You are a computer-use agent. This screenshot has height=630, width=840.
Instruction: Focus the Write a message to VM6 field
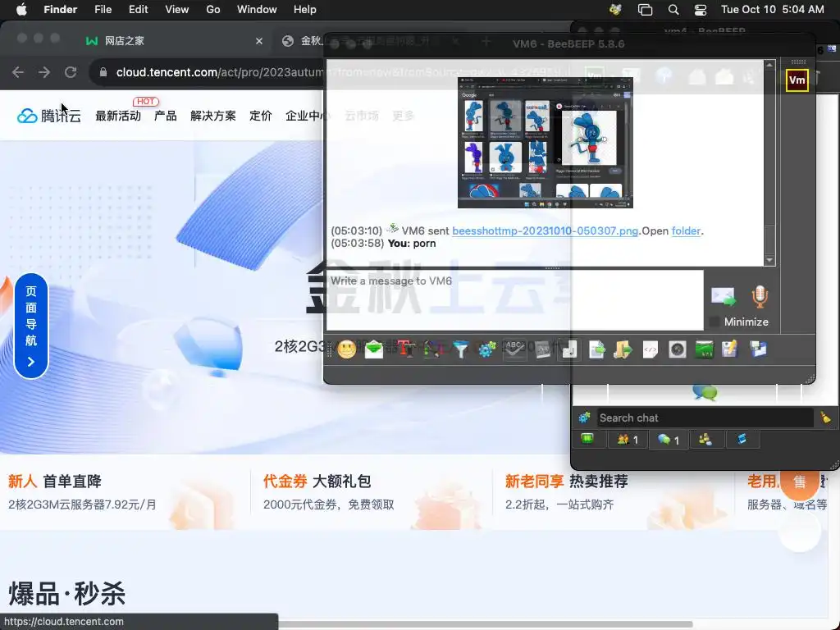pyautogui.click(x=515, y=300)
